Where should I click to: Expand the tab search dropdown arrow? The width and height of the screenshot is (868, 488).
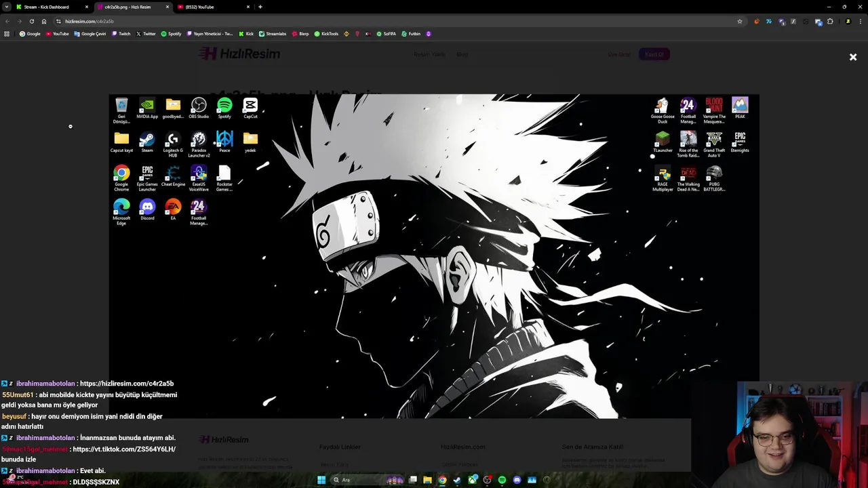pos(6,7)
